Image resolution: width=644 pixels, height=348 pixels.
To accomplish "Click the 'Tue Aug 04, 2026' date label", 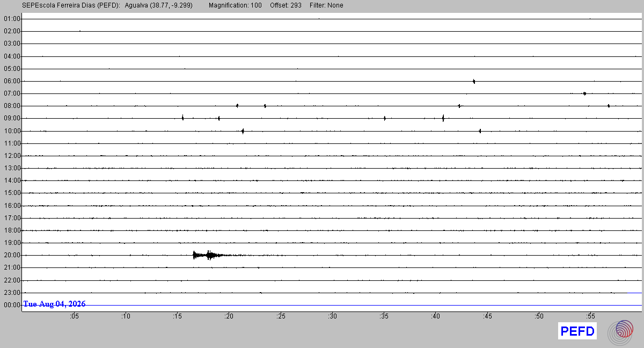I will pyautogui.click(x=54, y=304).
